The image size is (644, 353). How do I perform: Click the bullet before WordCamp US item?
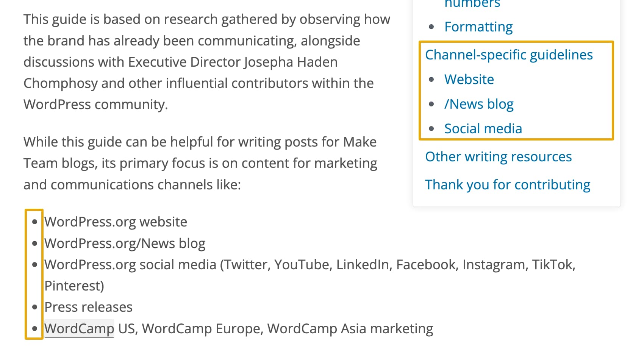[35, 329]
